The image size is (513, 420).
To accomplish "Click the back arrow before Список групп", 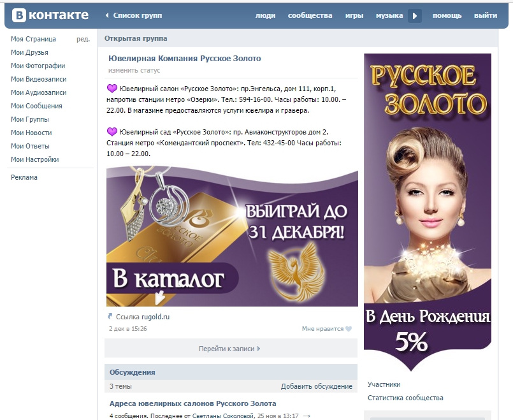I will point(107,15).
